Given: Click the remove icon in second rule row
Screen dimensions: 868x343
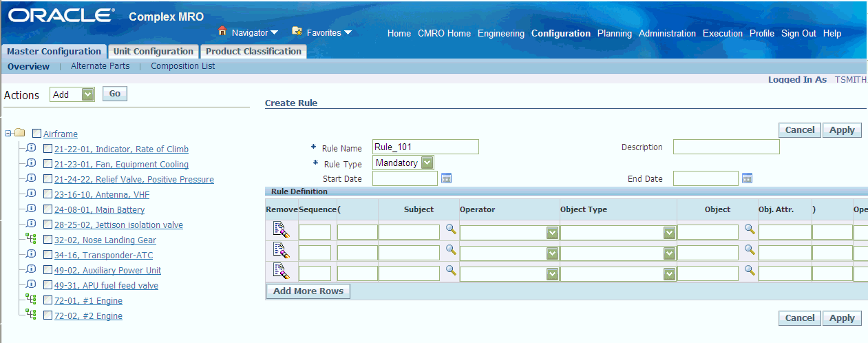Looking at the screenshot, I should click(282, 251).
